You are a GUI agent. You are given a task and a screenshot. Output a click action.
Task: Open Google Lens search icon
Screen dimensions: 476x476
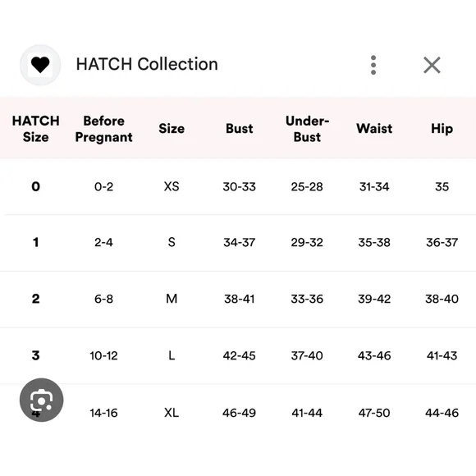click(42, 400)
